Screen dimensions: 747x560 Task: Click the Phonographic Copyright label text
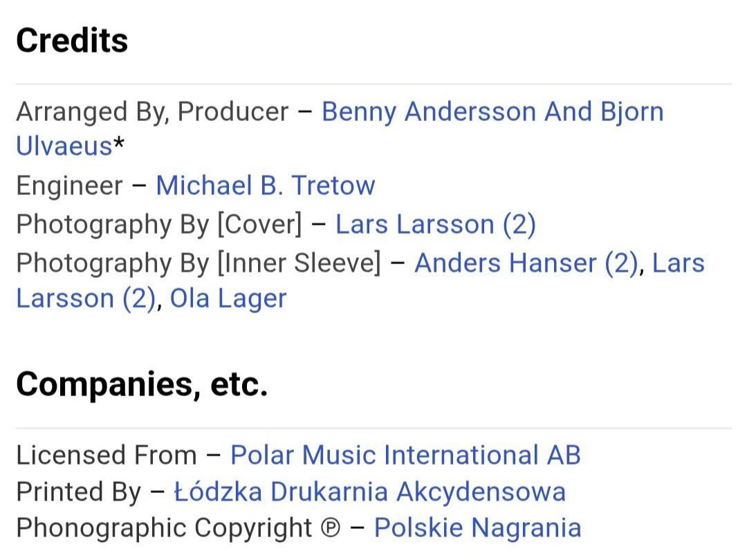tap(164, 528)
